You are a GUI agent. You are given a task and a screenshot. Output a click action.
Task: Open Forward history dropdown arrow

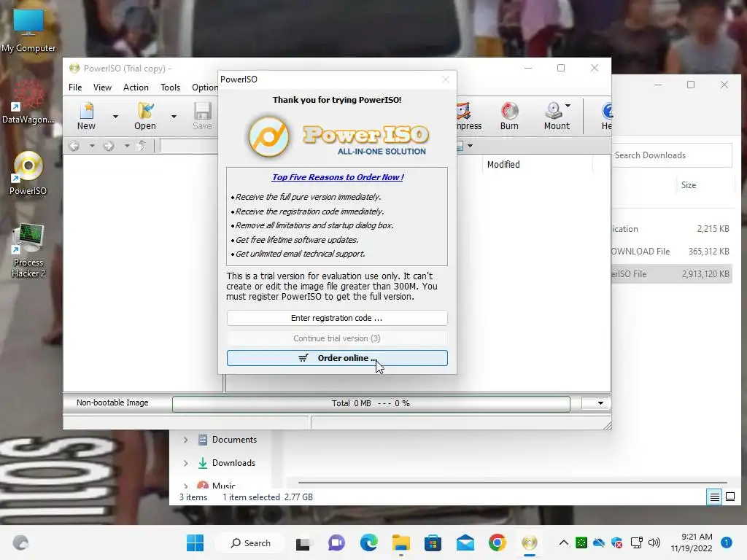(127, 146)
